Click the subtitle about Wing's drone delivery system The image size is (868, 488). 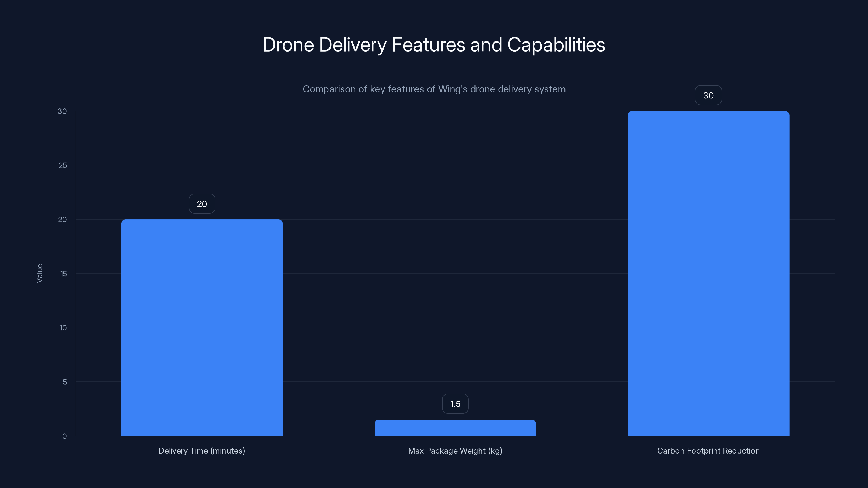pyautogui.click(x=434, y=89)
